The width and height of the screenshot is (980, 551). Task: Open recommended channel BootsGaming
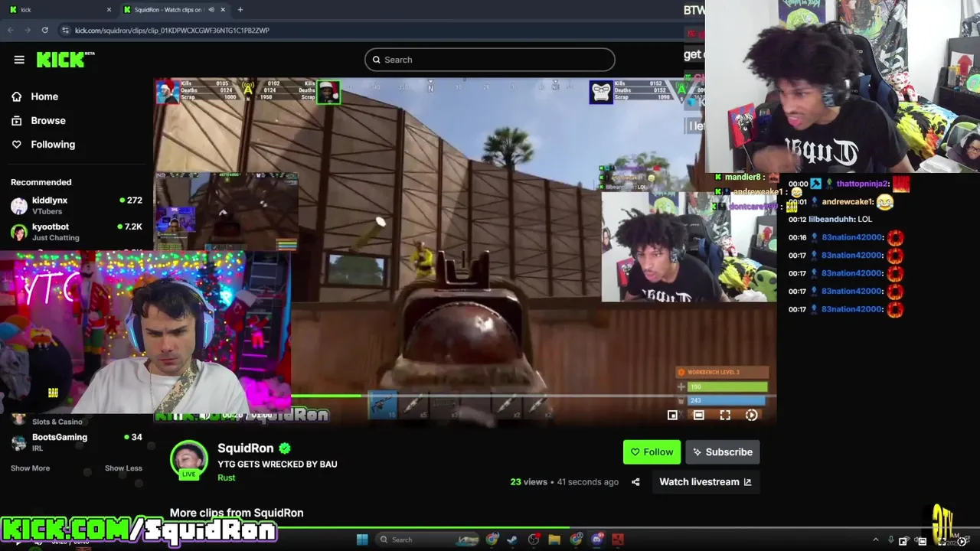[x=77, y=442]
